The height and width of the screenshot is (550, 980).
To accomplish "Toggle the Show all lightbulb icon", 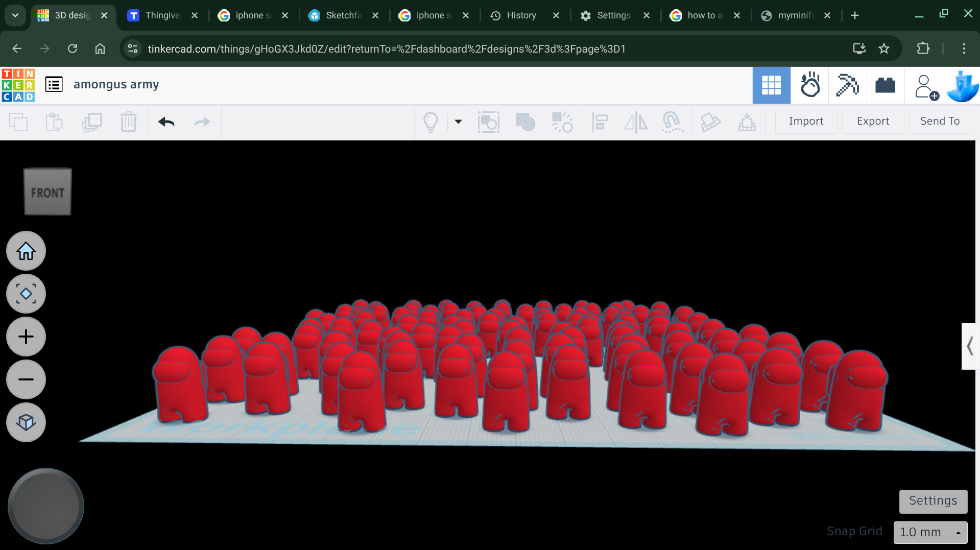I will [431, 122].
